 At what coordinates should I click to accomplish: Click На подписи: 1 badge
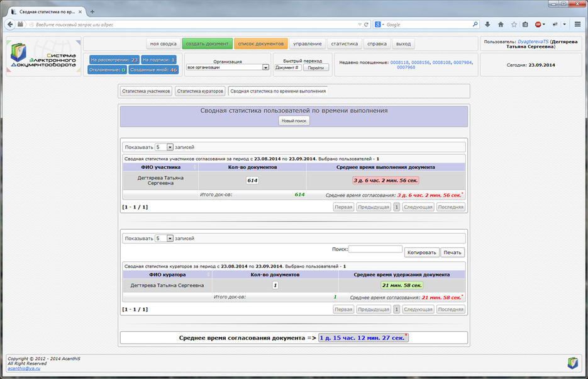click(x=158, y=60)
